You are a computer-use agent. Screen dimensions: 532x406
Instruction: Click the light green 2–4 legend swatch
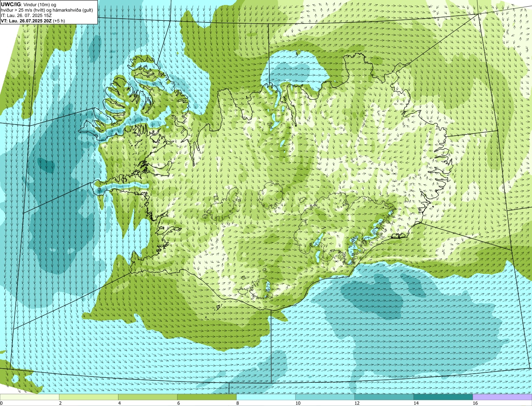point(89,397)
